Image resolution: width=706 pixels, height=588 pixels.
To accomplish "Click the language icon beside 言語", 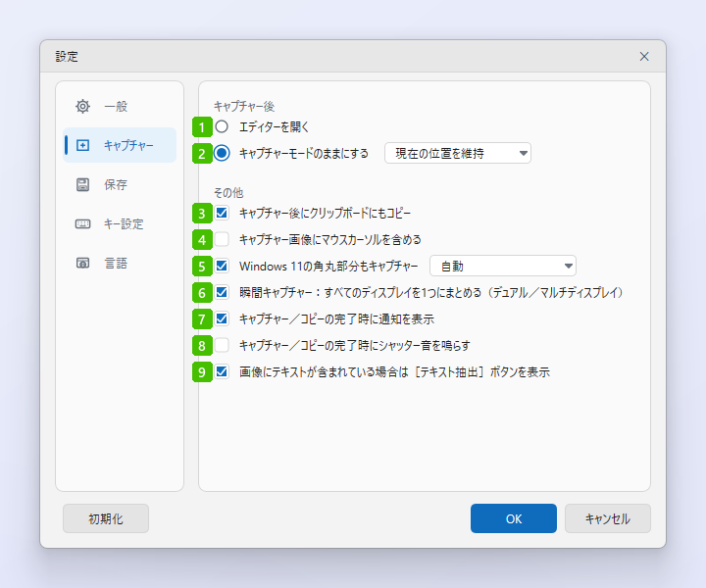I will (x=82, y=264).
